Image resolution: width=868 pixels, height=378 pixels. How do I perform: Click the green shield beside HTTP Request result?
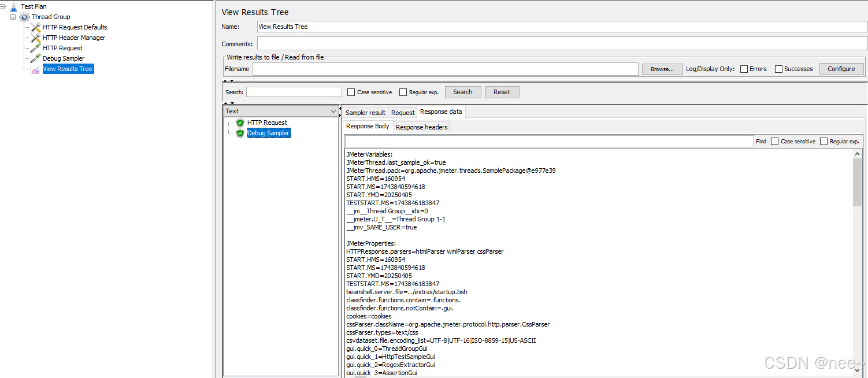tap(240, 123)
